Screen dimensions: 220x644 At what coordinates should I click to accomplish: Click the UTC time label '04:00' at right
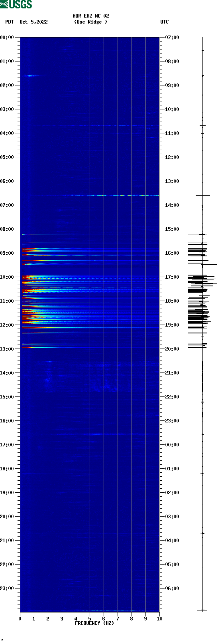172,541
